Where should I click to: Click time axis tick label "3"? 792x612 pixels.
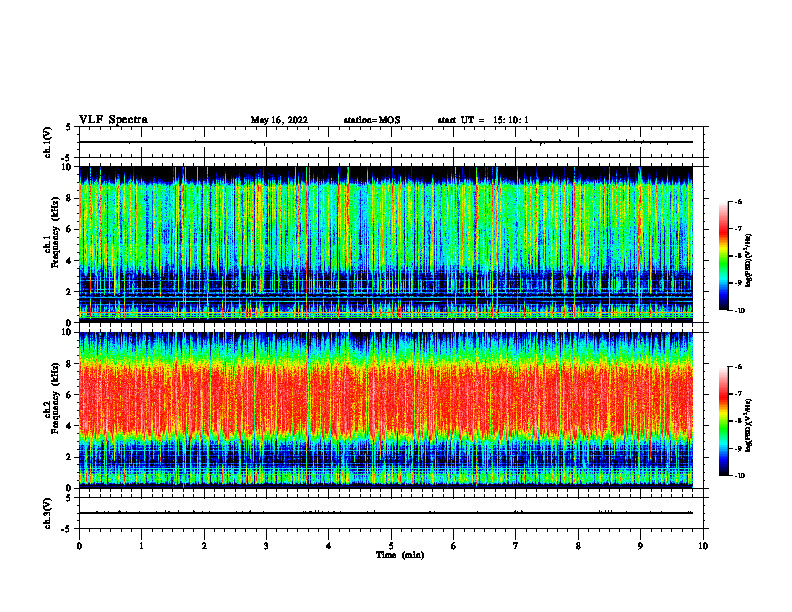[266, 546]
